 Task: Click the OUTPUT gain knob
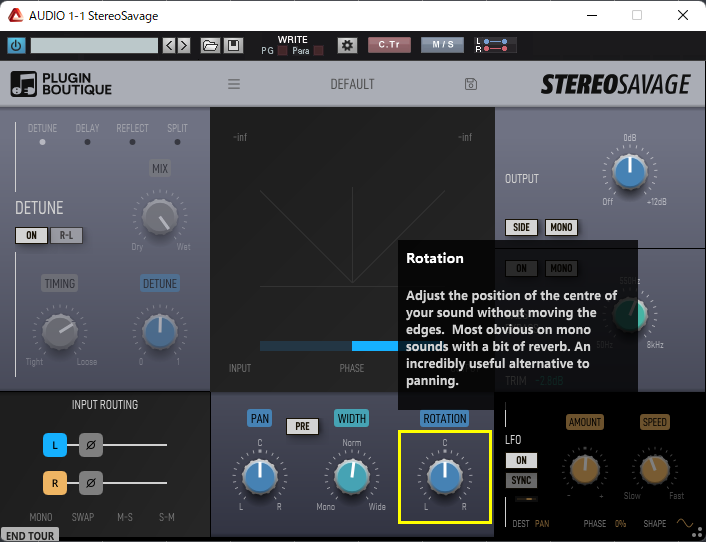(x=630, y=172)
